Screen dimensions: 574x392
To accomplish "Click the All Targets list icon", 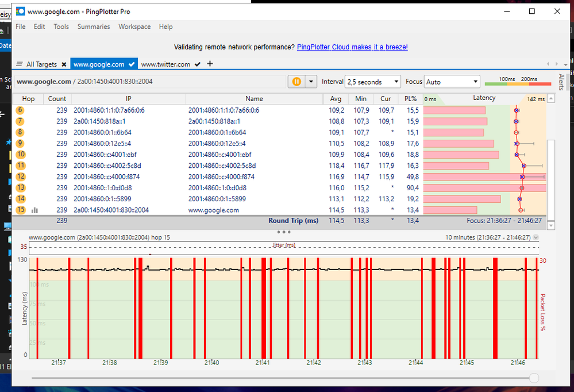I will 20,64.
